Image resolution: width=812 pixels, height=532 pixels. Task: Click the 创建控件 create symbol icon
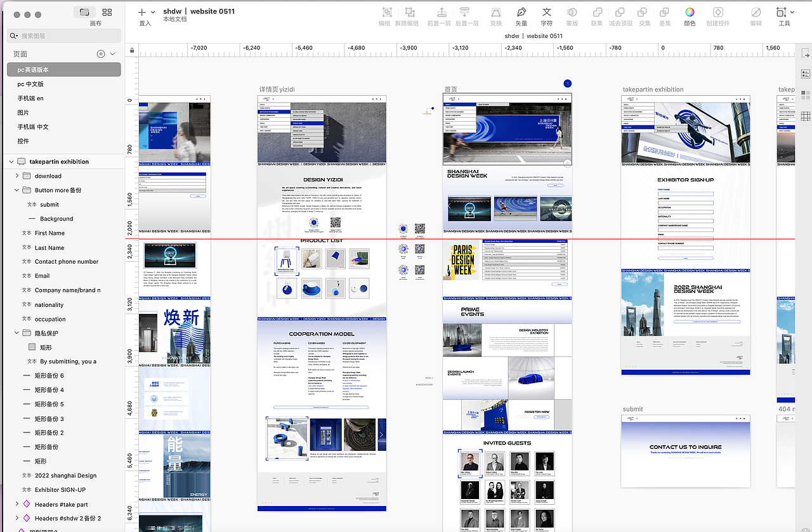point(718,12)
